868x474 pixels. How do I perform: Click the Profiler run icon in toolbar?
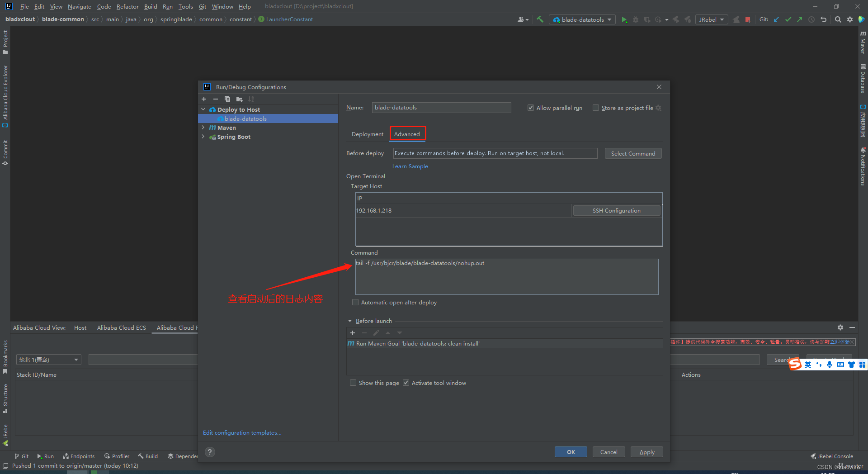pyautogui.click(x=658, y=19)
